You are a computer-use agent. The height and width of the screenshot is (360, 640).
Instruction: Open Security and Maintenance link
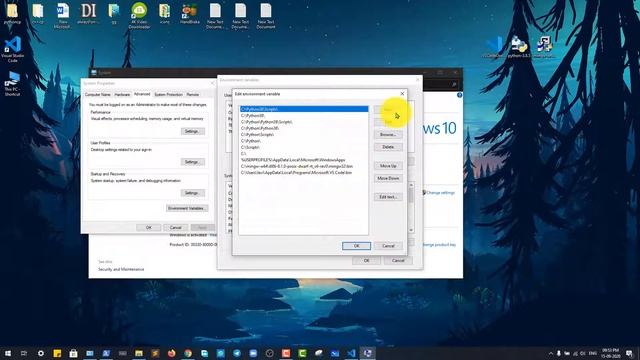coord(121,269)
